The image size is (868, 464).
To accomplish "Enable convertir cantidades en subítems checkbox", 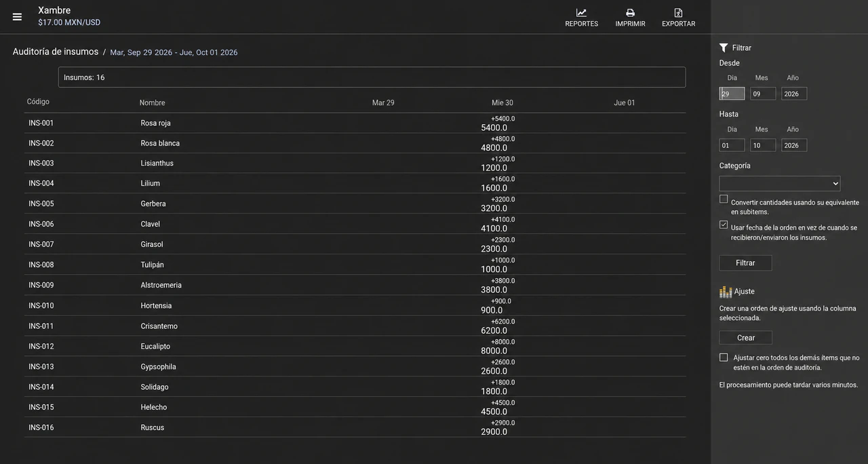I will (x=724, y=199).
